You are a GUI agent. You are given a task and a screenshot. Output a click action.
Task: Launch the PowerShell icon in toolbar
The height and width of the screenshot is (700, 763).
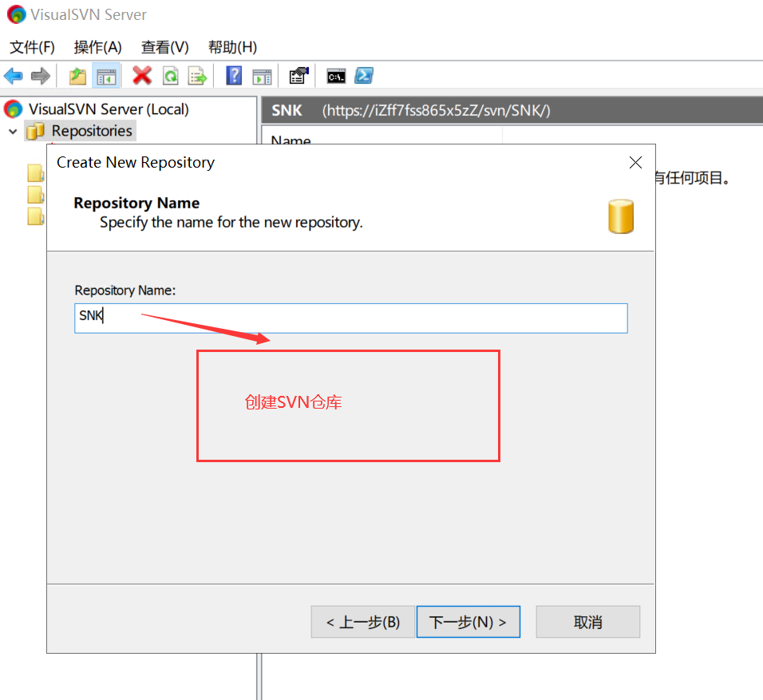coord(364,76)
